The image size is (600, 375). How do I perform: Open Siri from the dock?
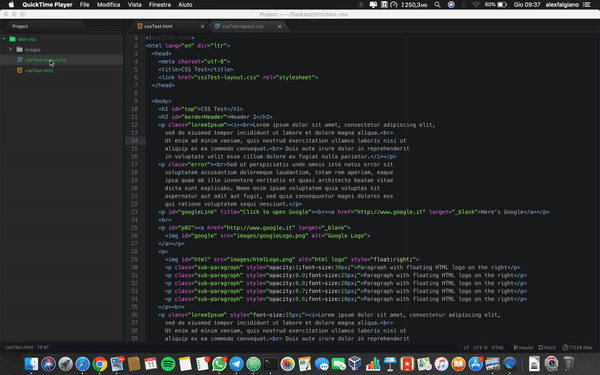pyautogui.click(x=49, y=364)
